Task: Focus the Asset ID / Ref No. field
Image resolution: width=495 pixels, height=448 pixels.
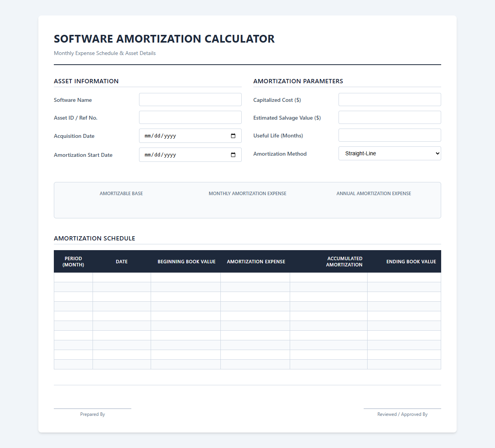Action: tap(190, 117)
